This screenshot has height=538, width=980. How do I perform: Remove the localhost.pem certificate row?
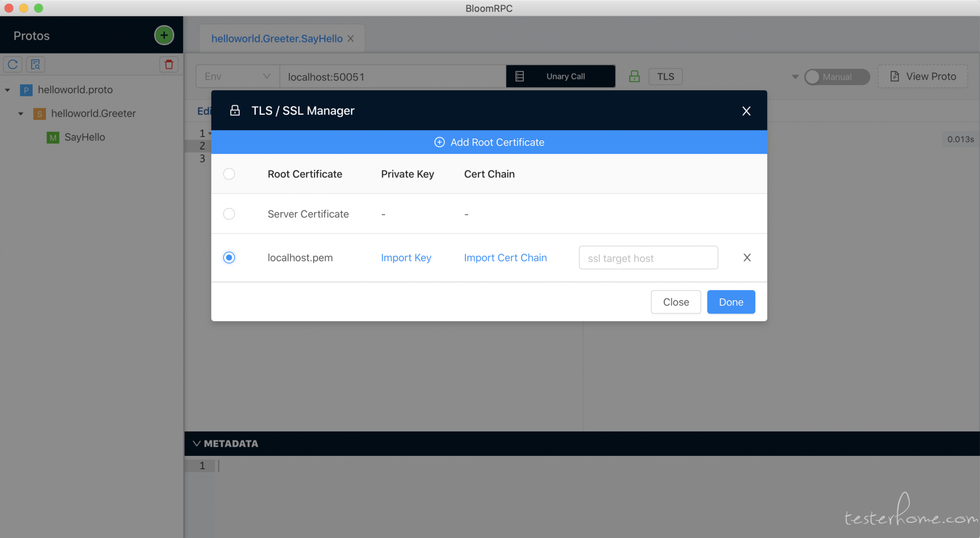point(747,258)
